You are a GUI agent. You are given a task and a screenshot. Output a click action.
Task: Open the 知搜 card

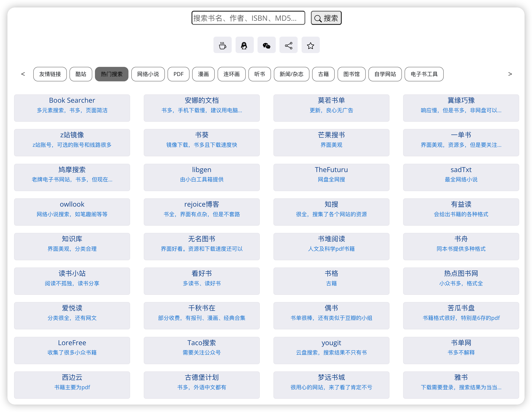click(x=331, y=212)
